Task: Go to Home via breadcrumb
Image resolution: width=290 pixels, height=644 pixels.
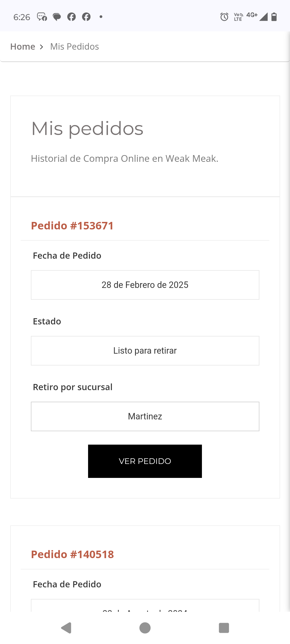Action: [23, 47]
